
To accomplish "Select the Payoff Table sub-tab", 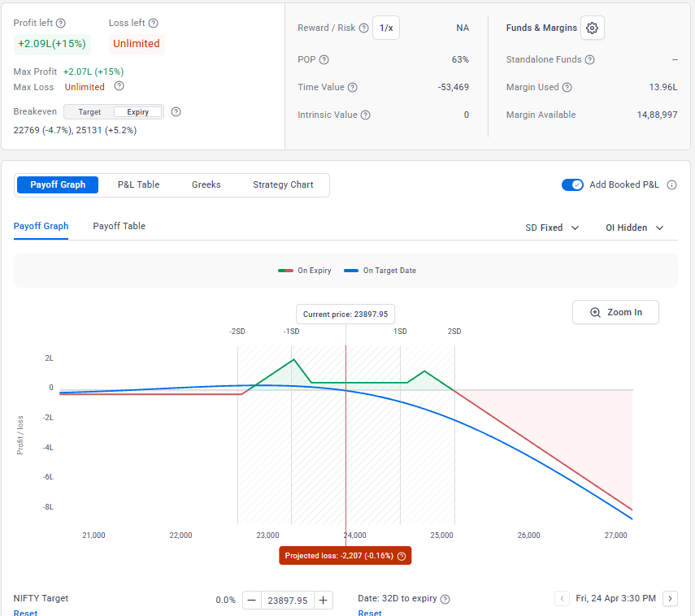I will point(119,226).
